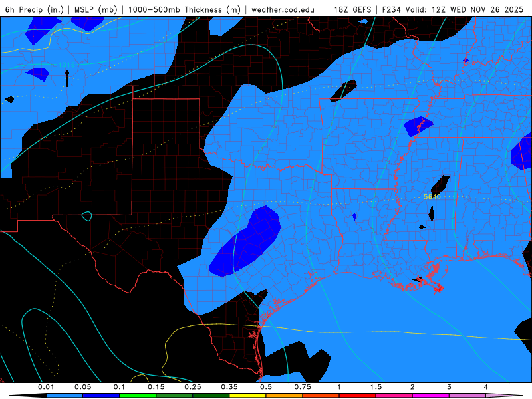The image size is (532, 399).
Task: Click the 'F234' forecast hour text
Action: (392, 9)
